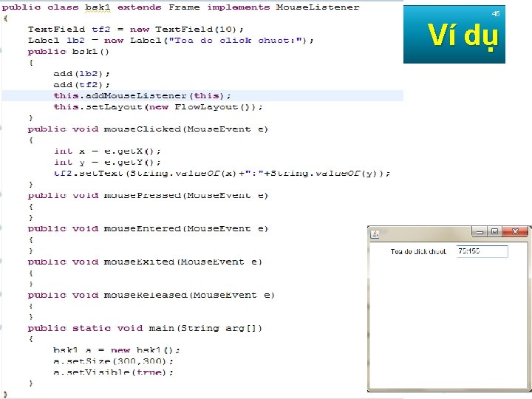Maximize the Java Frame window

click(x=494, y=232)
